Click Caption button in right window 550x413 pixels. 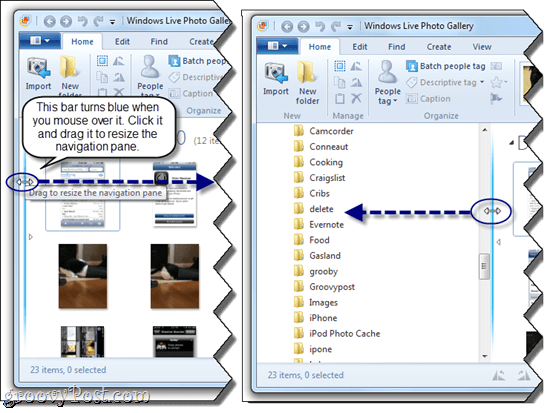428,99
